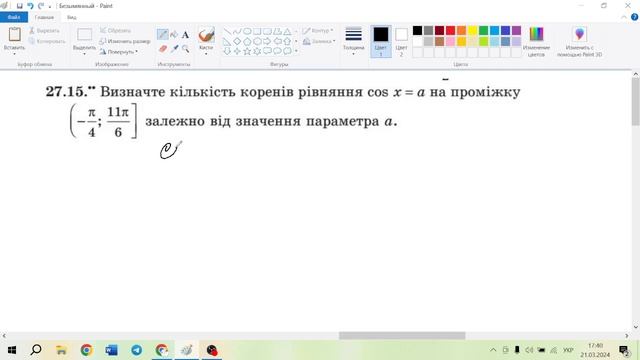Click the horizontal scrollbar thumb
This screenshot has width=640, height=360.
(x=402, y=336)
